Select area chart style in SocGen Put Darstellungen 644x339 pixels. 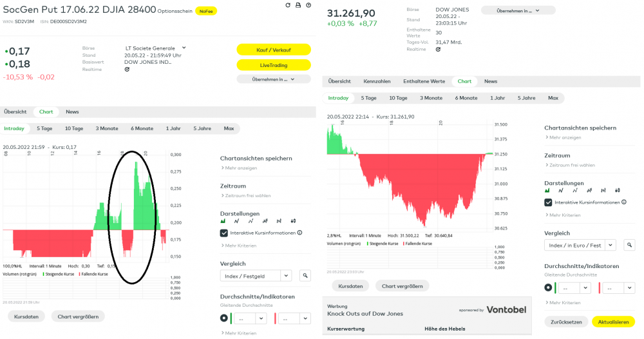pyautogui.click(x=223, y=221)
